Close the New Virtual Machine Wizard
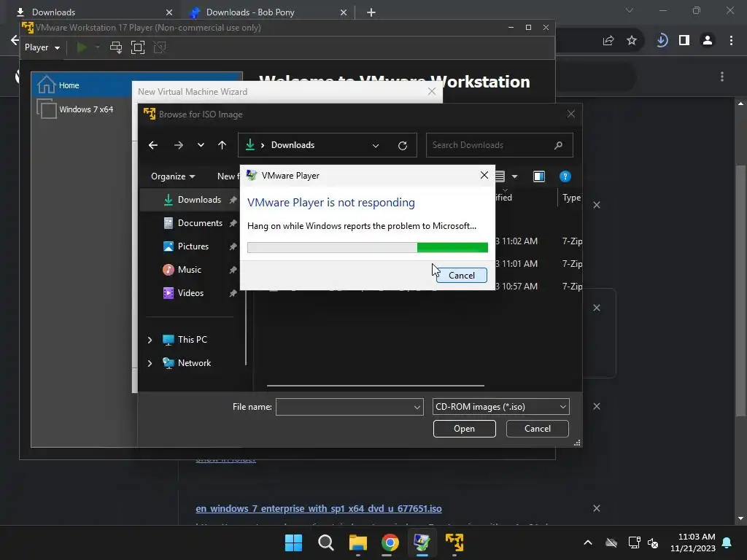 click(432, 91)
